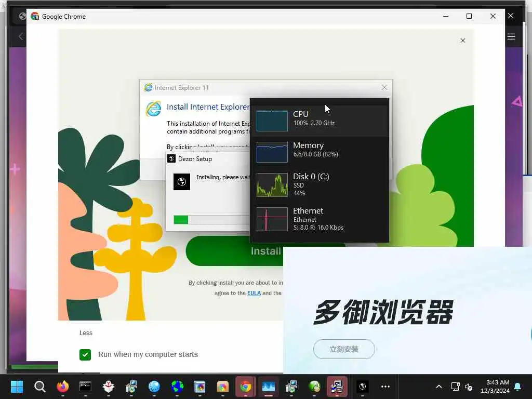Close the green installer overlay with X
532x399 pixels.
463,41
